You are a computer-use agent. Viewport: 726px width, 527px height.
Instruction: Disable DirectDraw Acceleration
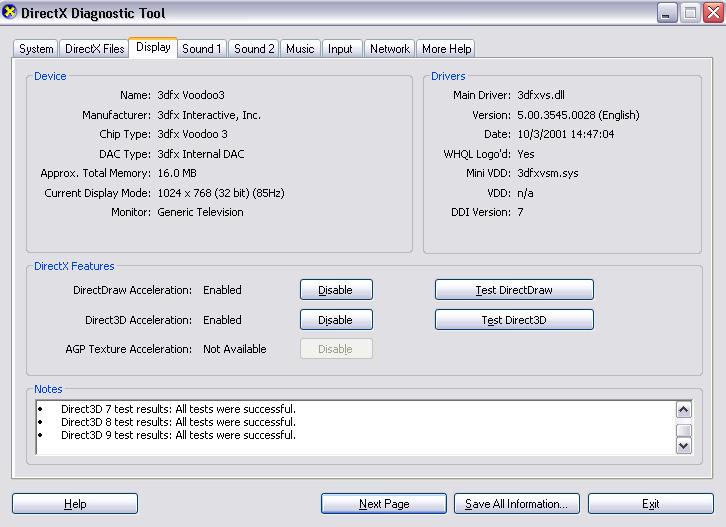point(336,290)
